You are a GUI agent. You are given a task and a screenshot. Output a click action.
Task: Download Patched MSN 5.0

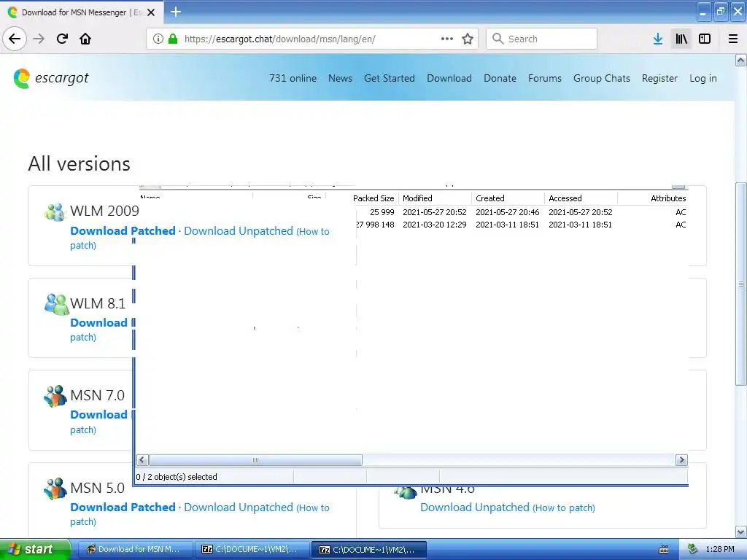point(123,507)
